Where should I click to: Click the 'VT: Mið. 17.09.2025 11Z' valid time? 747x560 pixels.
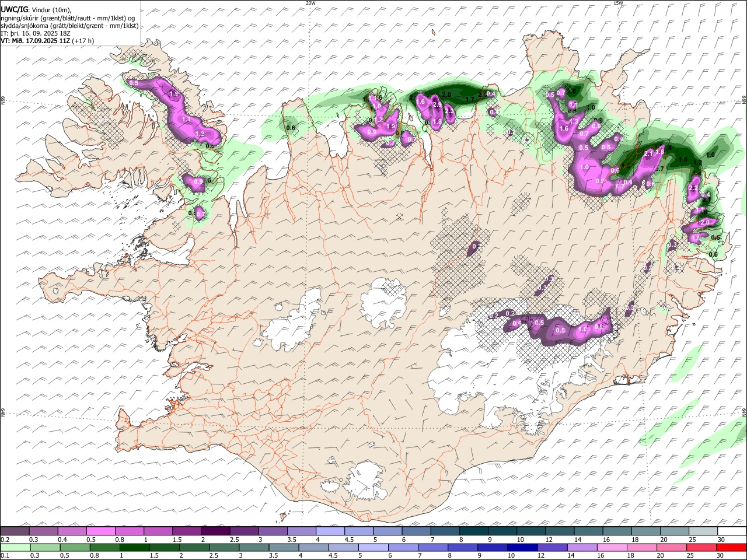pyautogui.click(x=36, y=41)
